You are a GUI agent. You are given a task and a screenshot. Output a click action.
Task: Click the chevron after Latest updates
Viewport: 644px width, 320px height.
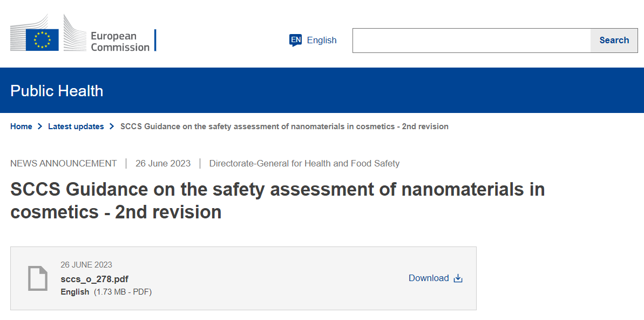tap(112, 126)
